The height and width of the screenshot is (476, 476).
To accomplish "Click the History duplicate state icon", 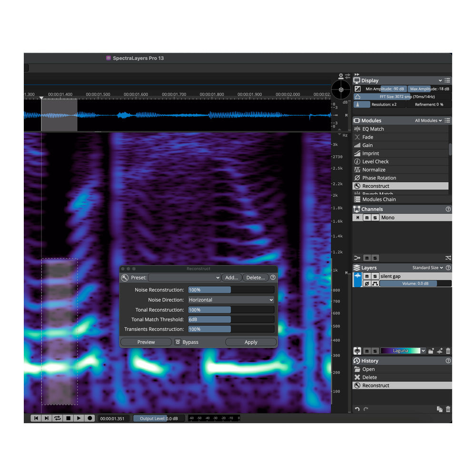I will point(439,409).
